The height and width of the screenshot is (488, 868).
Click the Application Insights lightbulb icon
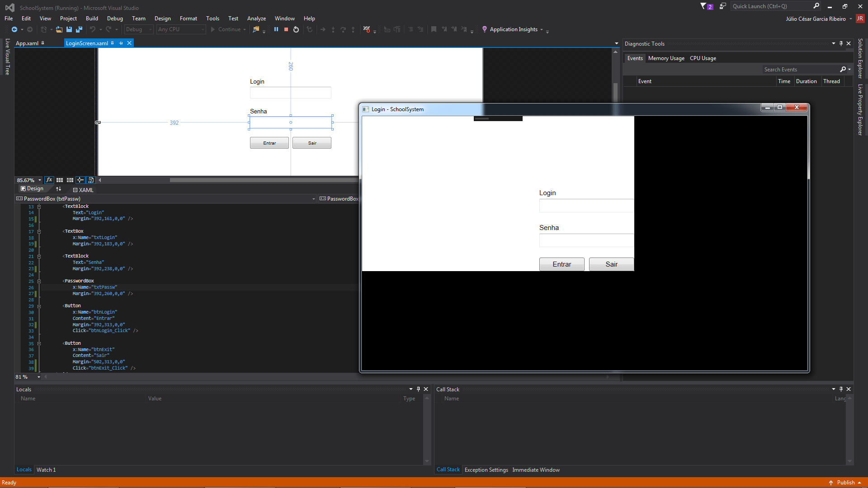coord(485,29)
